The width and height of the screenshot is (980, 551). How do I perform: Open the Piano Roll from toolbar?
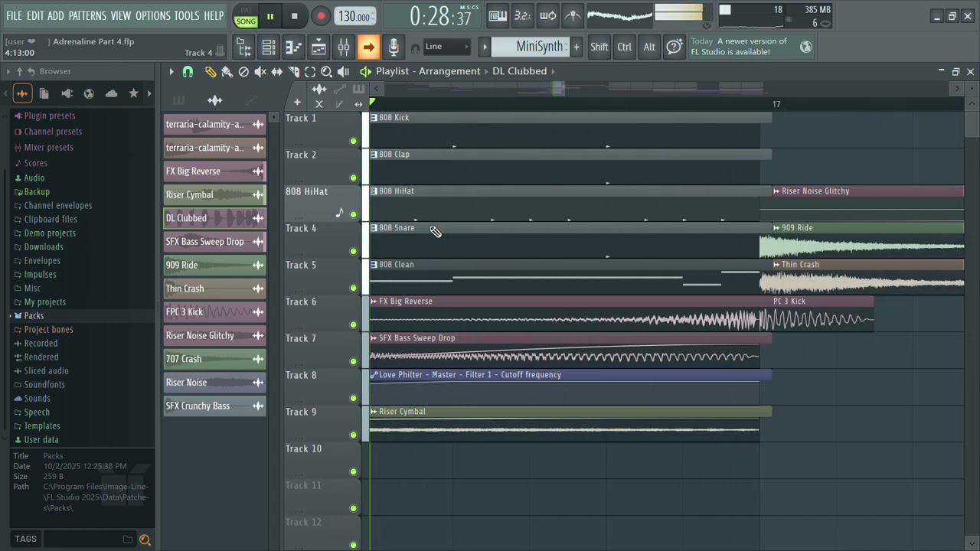(294, 47)
